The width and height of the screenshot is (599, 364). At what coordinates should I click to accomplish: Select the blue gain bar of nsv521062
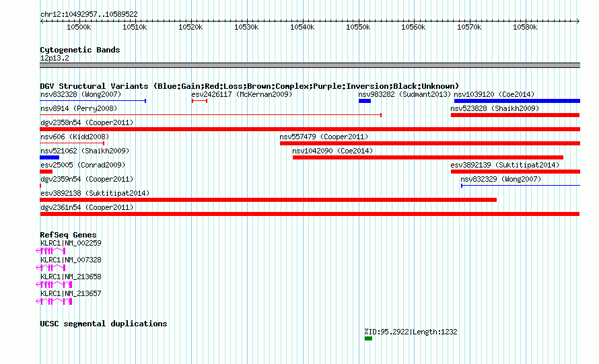coord(49,157)
